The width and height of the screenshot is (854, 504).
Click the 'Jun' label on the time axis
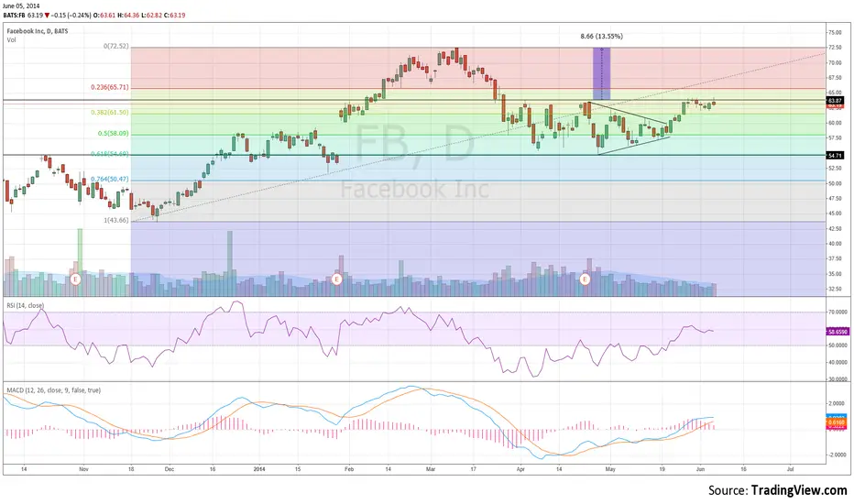tap(700, 468)
